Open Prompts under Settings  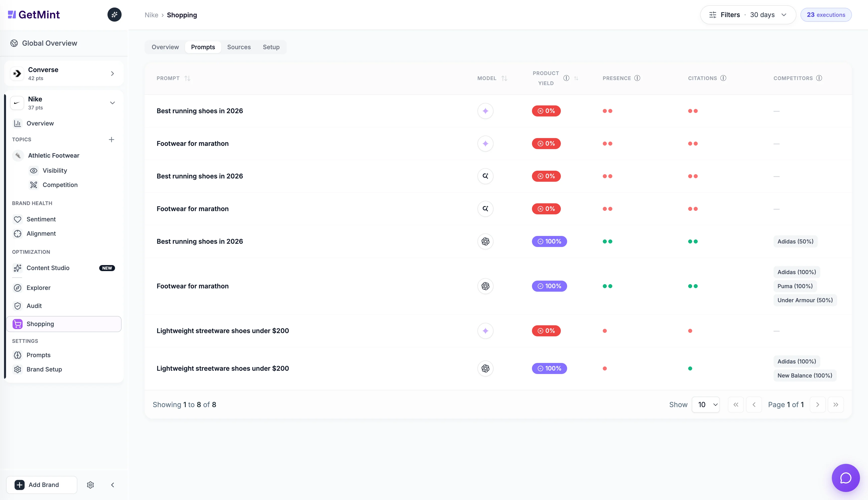[38, 355]
